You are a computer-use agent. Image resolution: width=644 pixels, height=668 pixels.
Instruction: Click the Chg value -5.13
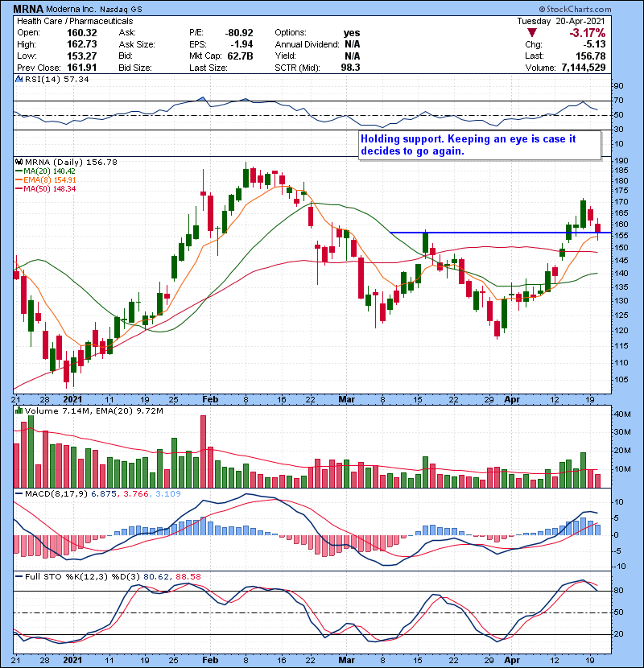pos(595,44)
